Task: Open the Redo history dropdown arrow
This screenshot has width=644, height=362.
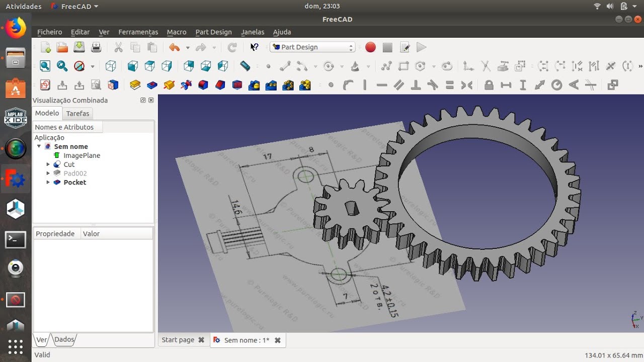Action: tap(214, 48)
